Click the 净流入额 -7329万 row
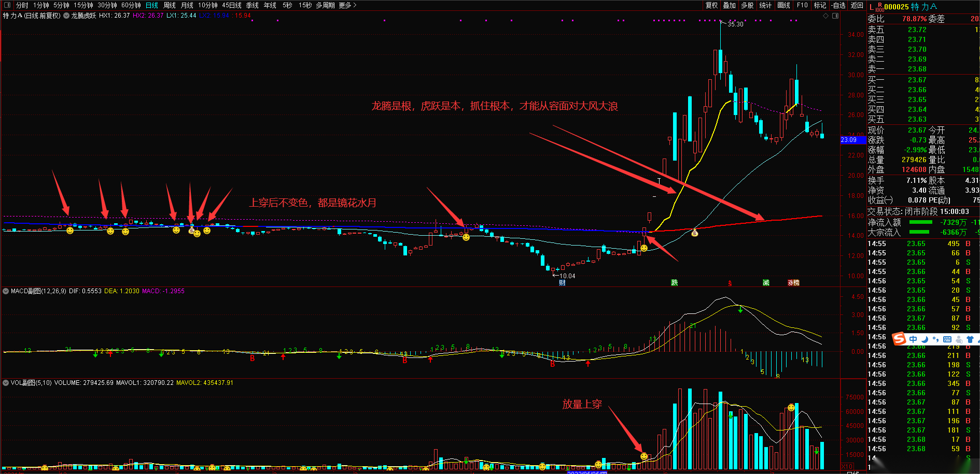 pos(923,222)
